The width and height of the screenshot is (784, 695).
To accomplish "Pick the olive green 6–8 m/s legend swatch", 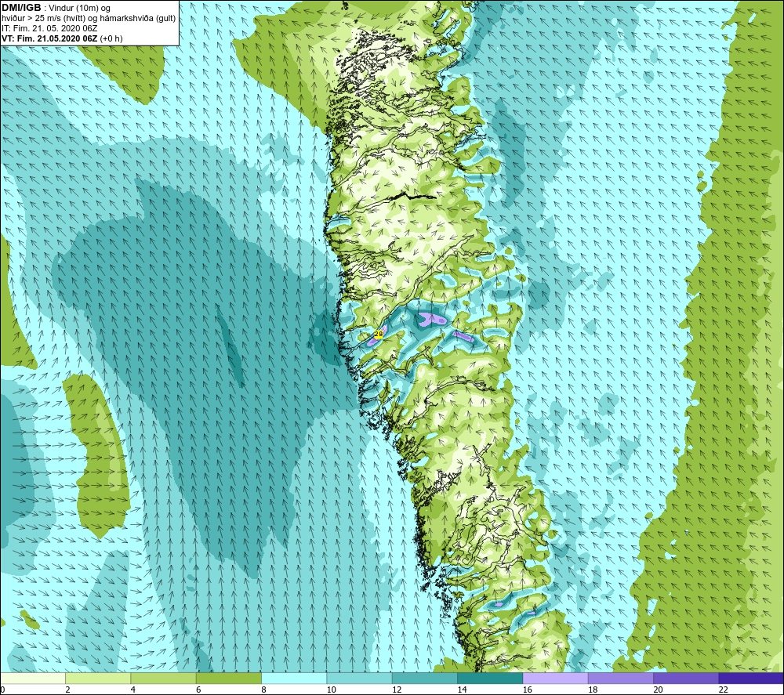I will click(228, 678).
